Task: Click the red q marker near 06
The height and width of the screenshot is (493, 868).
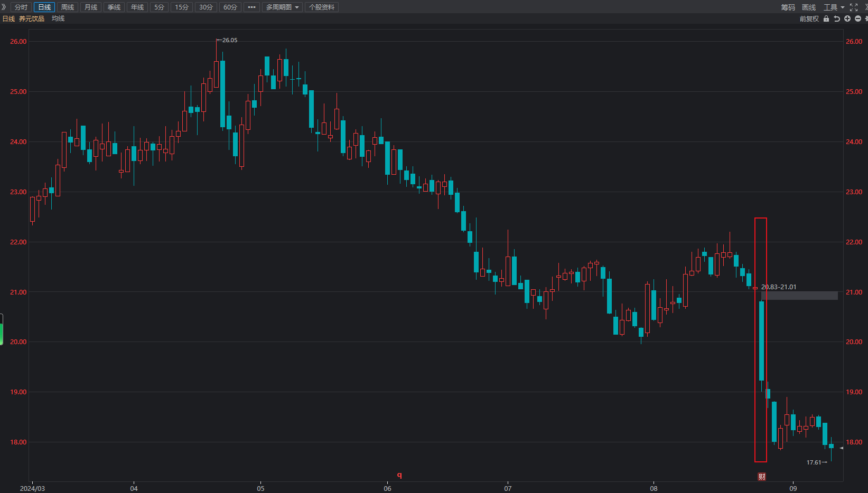Action: point(399,475)
